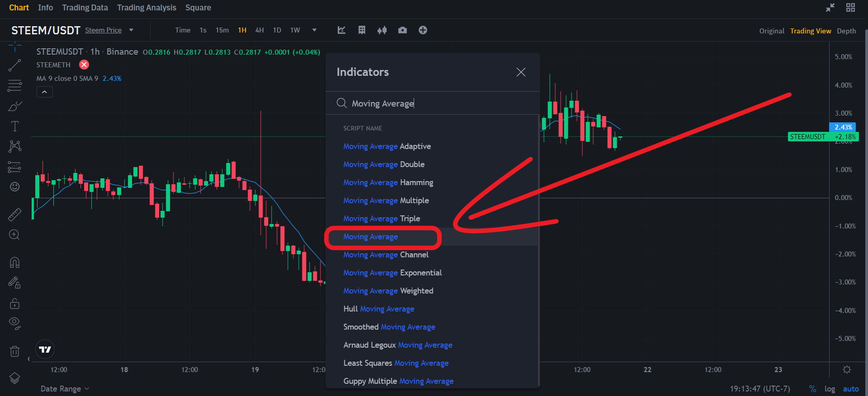Open the Square tab

click(x=198, y=8)
